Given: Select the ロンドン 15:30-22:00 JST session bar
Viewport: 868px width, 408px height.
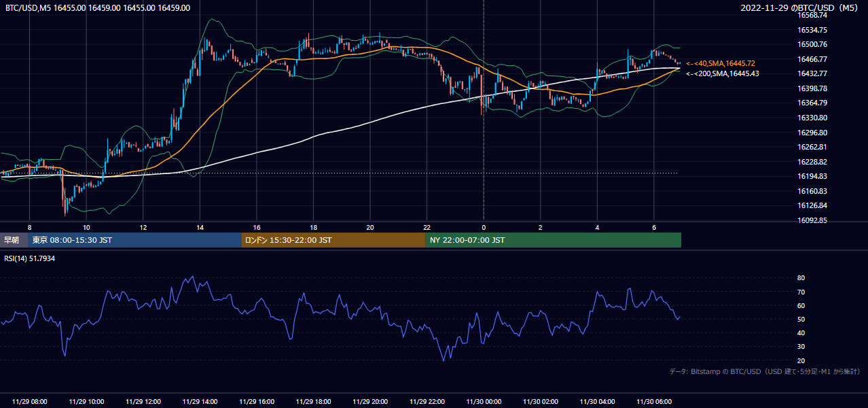Looking at the screenshot, I should click(x=333, y=240).
